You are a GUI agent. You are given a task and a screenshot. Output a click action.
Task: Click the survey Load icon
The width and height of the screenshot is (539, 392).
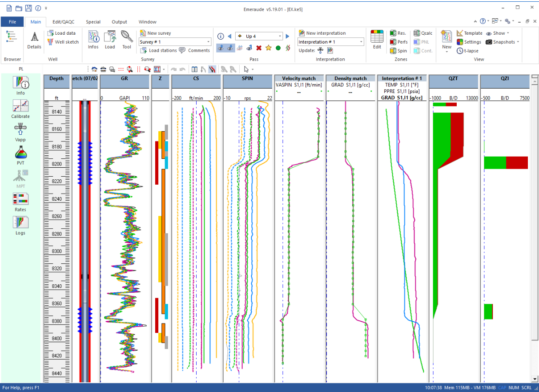coord(110,40)
